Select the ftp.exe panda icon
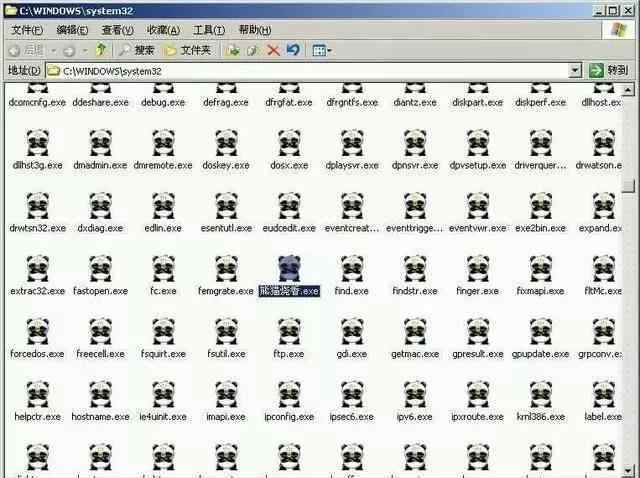 tap(289, 331)
